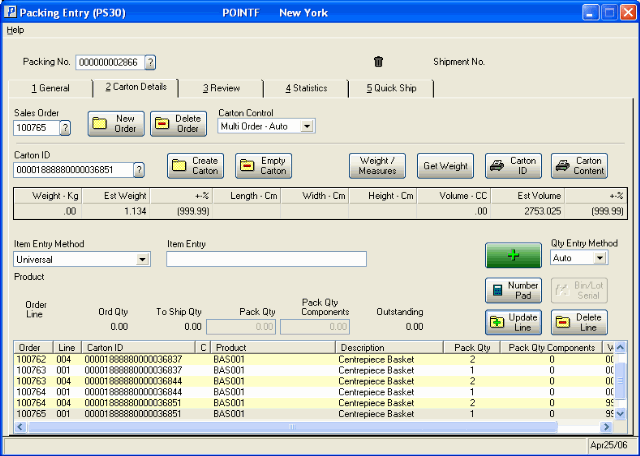The width and height of the screenshot is (640, 456).
Task: Click the Packing No. input field
Action: point(110,62)
